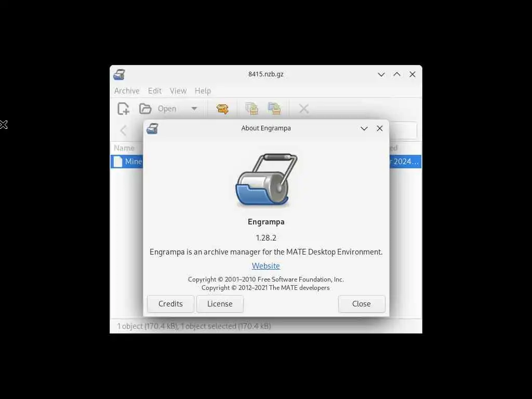532x399 pixels.
Task: Click the Open folder icon in toolbar
Action: click(145, 109)
